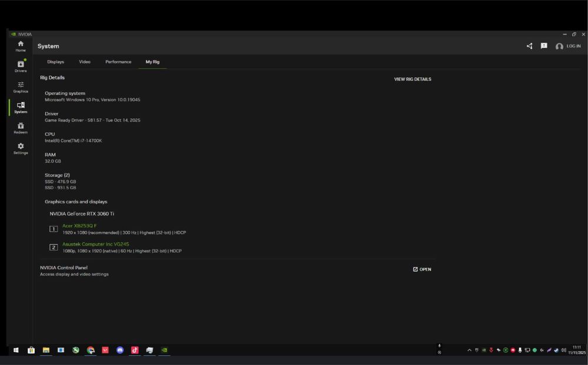
Task: Click the NVIDIA app taskbar icon
Action: tap(164, 350)
